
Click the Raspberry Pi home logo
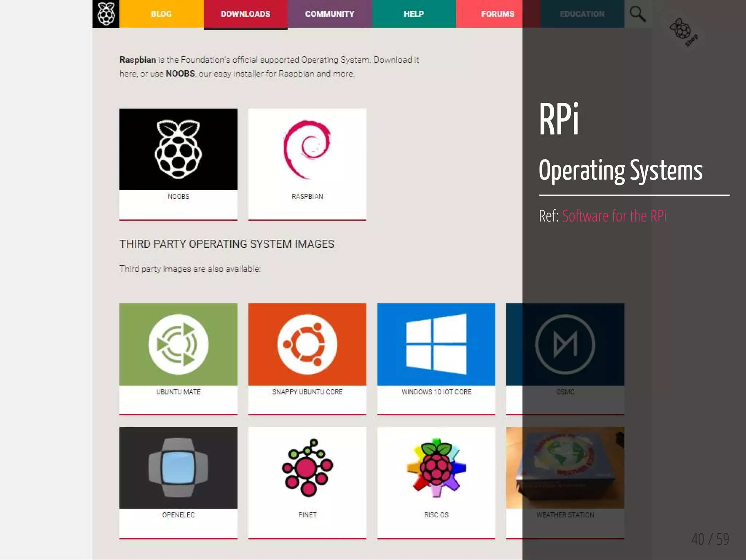click(x=106, y=14)
